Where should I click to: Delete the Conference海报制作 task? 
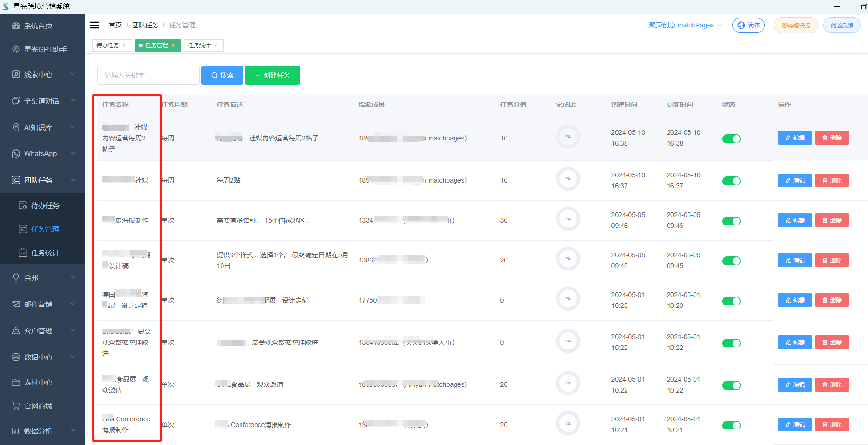click(832, 425)
